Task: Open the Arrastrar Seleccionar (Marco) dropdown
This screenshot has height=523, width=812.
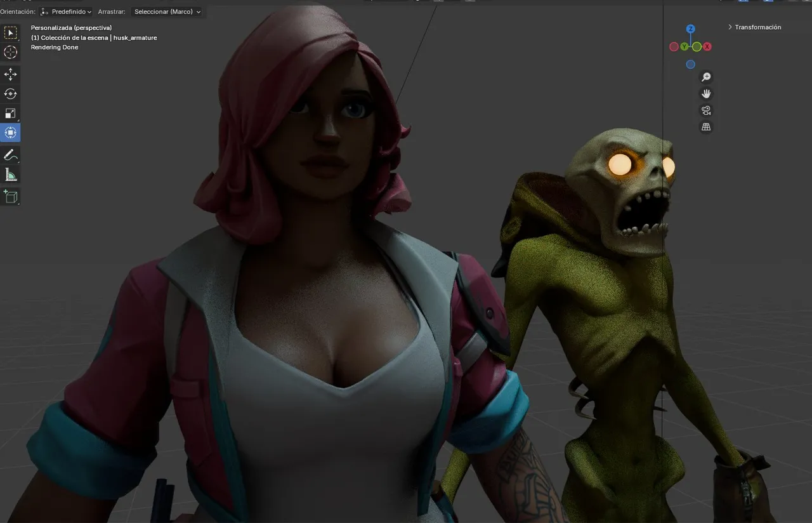Action: pyautogui.click(x=167, y=11)
